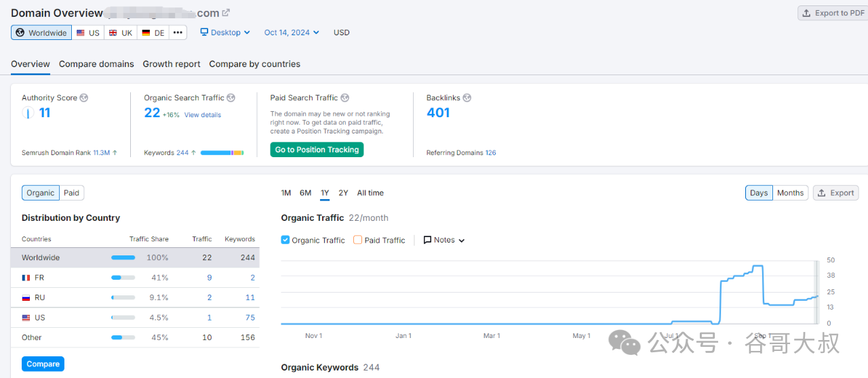The height and width of the screenshot is (378, 868).
Task: Select the Organic toggle button
Action: coord(41,193)
